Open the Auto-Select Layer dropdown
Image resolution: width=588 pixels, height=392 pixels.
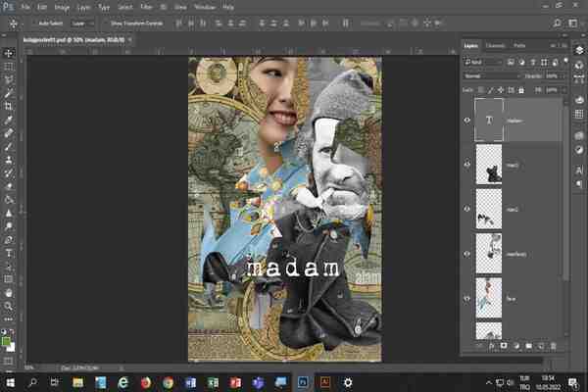tap(83, 22)
